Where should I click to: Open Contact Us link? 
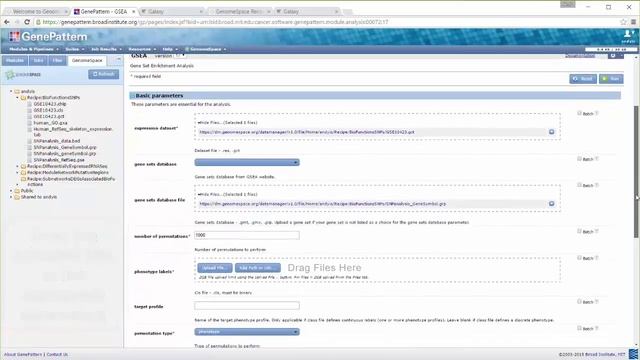(x=57, y=354)
